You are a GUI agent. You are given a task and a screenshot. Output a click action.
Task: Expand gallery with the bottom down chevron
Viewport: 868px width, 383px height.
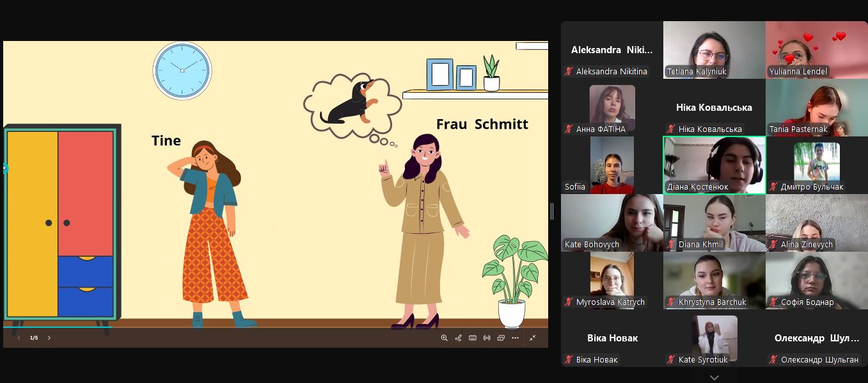[x=714, y=377]
